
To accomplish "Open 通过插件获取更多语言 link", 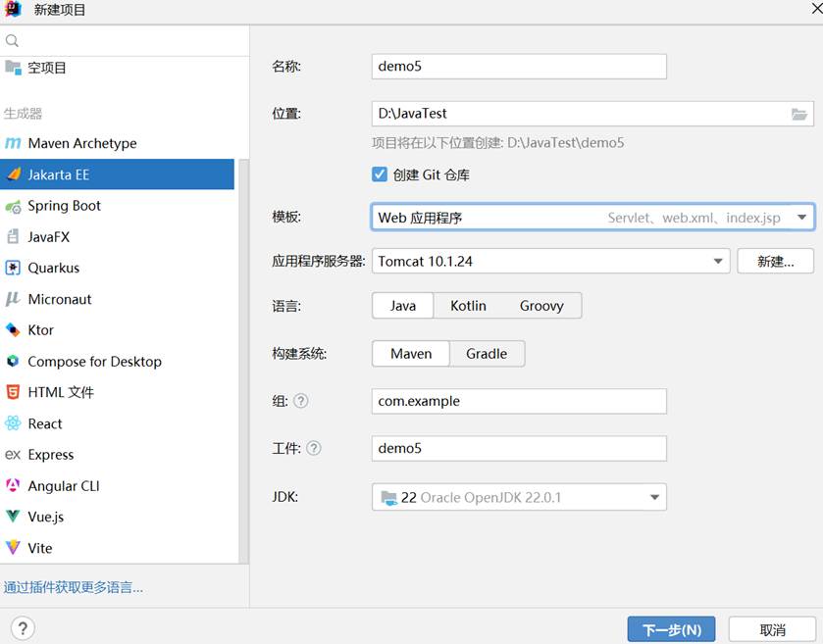I will point(73,587).
